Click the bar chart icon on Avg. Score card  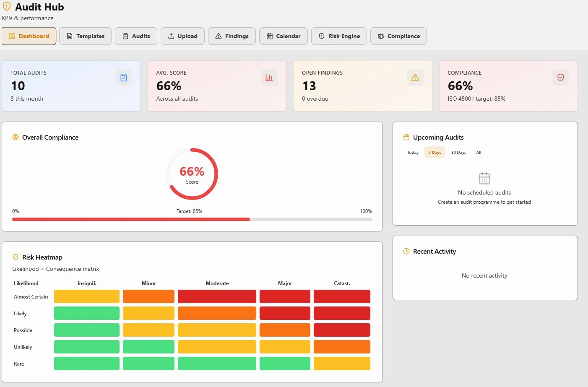(269, 77)
